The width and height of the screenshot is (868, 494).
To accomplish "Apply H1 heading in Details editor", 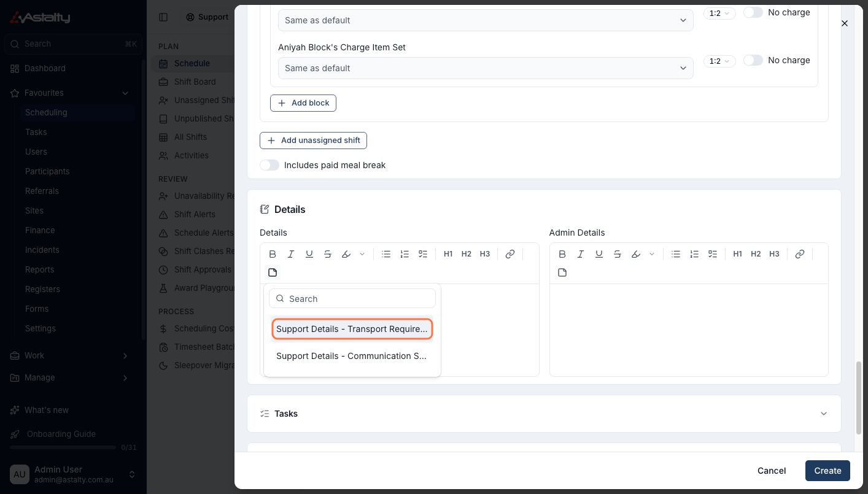I will 448,254.
